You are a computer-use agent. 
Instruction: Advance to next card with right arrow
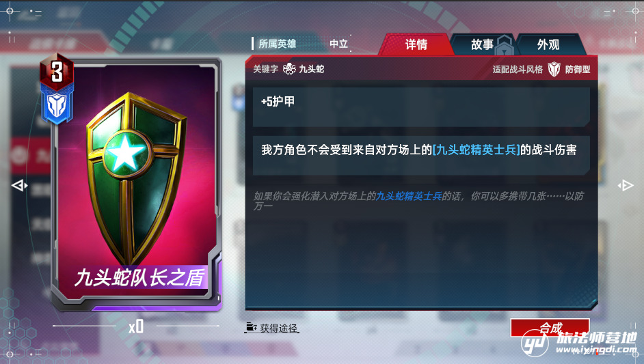pyautogui.click(x=626, y=186)
